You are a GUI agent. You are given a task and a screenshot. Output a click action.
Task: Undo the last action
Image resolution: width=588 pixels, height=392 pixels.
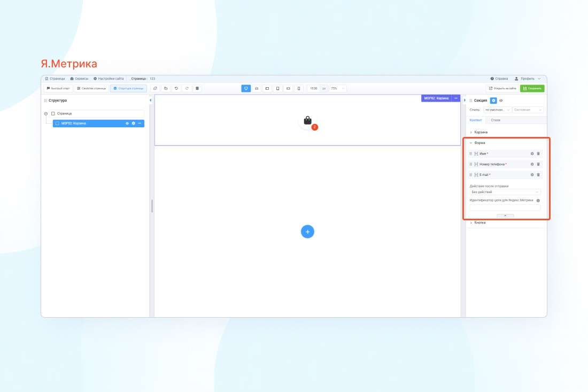point(176,89)
